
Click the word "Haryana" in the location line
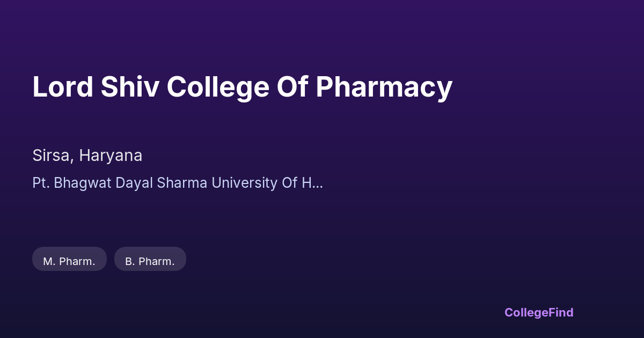(111, 156)
